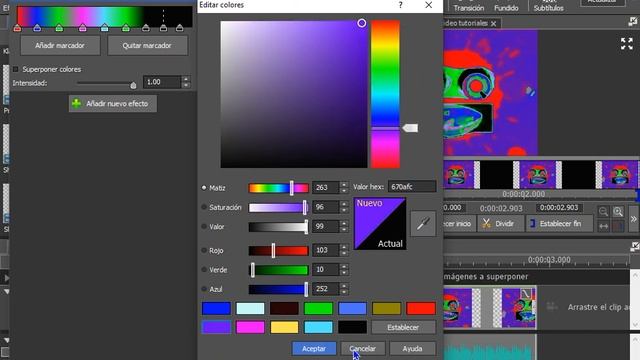Screen dimensions: 640x360
Task: Pick the magenta preset swatch
Action: [250, 327]
